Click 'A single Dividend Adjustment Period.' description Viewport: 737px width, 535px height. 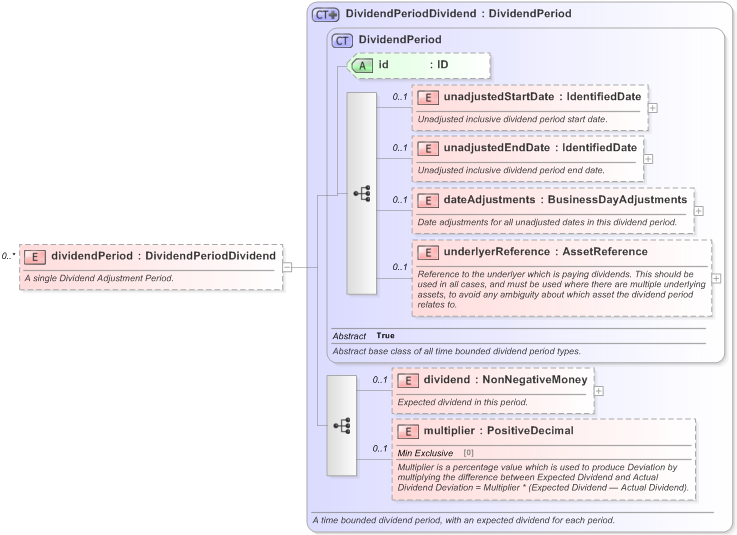99,278
